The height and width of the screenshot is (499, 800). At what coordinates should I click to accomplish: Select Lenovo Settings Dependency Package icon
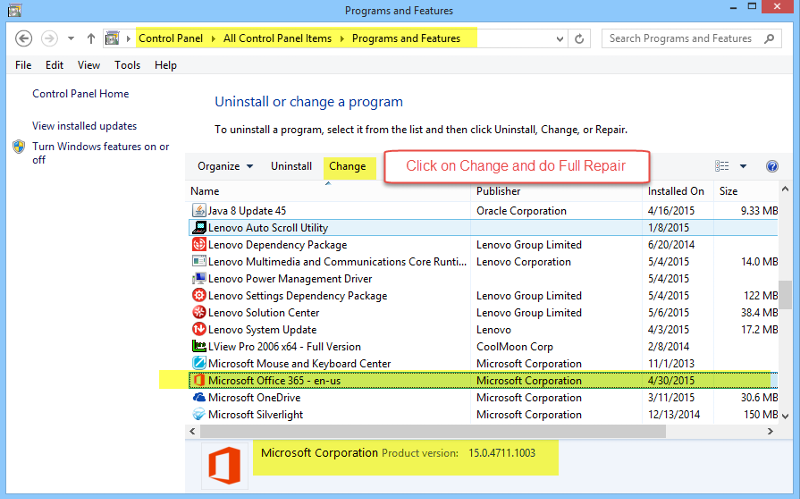(x=199, y=295)
